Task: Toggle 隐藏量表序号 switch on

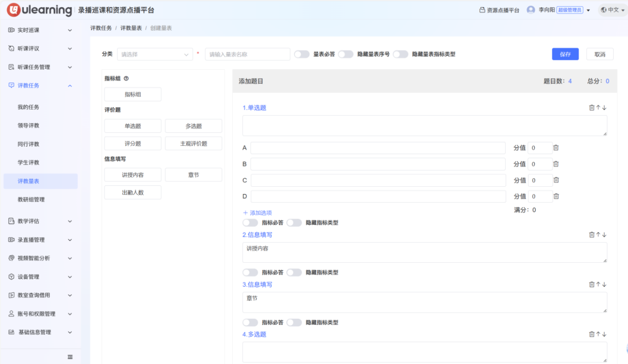Action: point(346,54)
